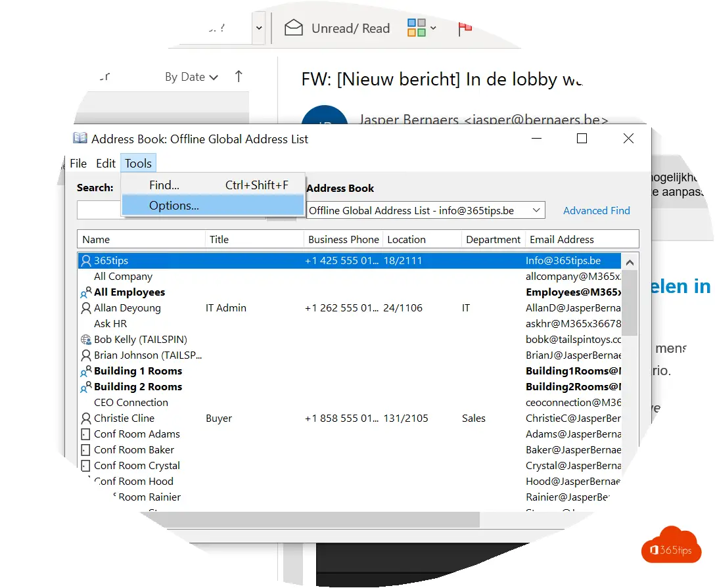Click the globe contact icon beside Bob Kelly
The image size is (715, 588).
tap(85, 340)
